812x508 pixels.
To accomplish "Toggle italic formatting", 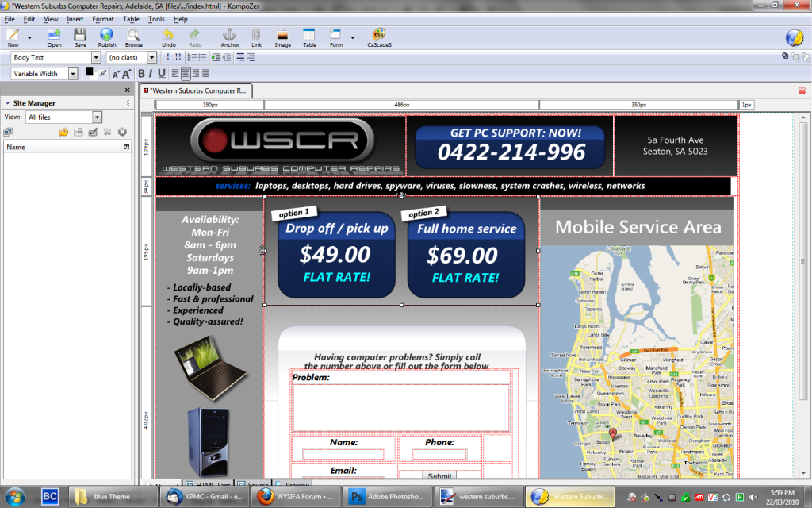I will (x=151, y=74).
